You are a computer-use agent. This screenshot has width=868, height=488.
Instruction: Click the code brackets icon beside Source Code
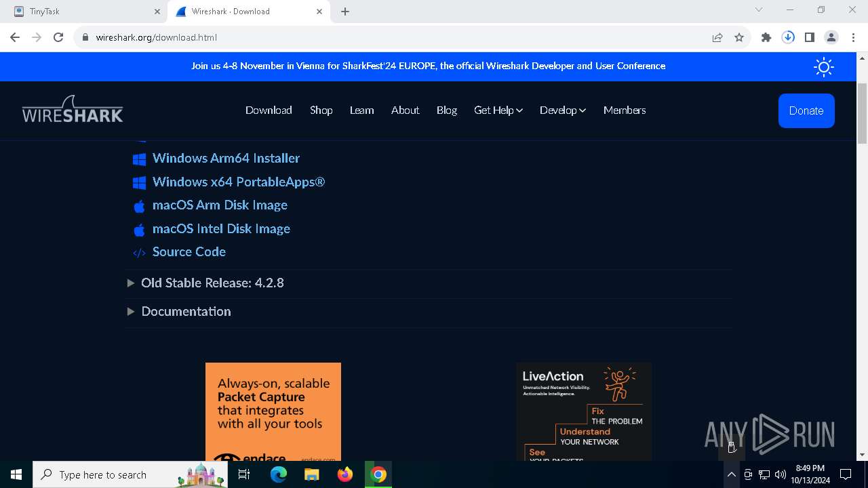[x=139, y=253]
